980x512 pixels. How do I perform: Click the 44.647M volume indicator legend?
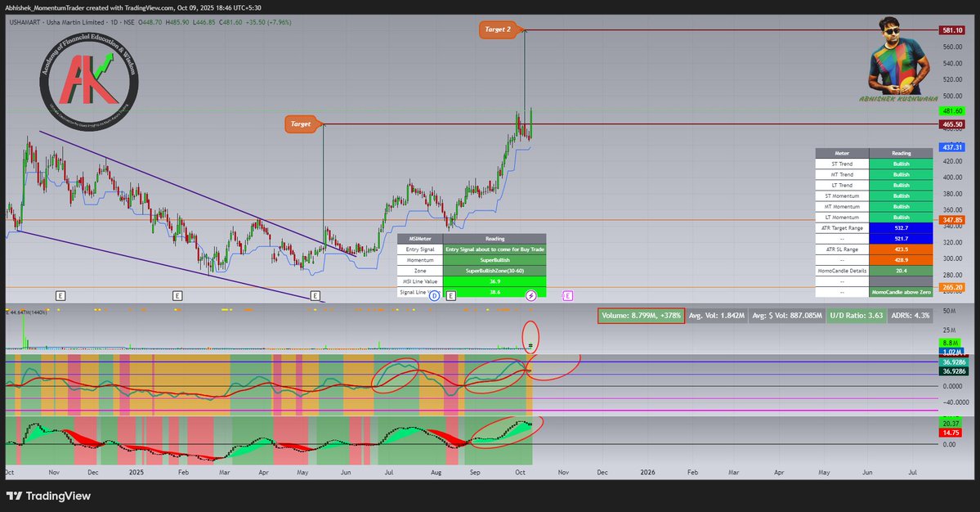pos(26,312)
